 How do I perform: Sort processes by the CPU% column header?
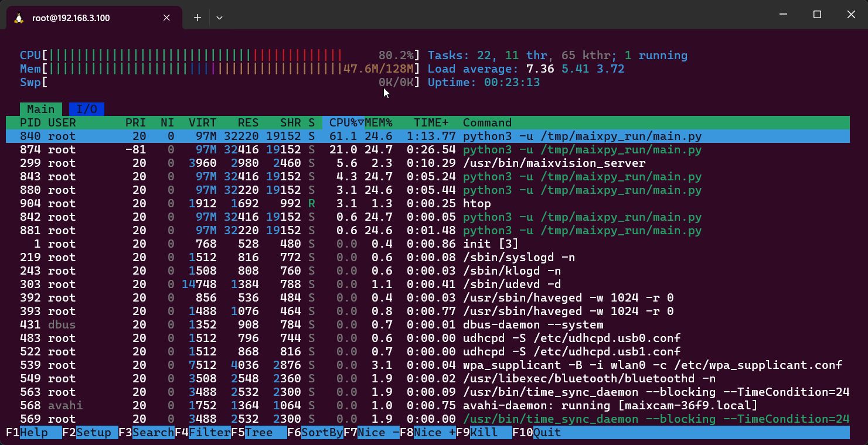343,122
